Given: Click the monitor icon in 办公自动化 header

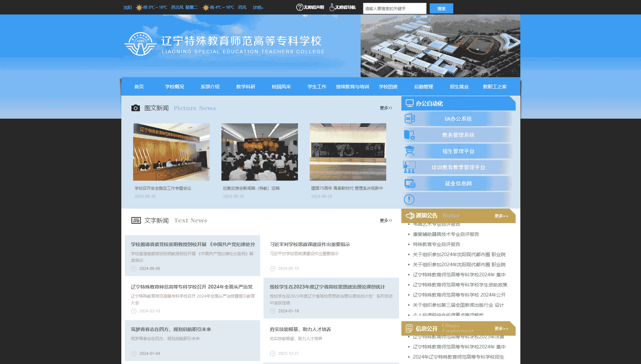Looking at the screenshot, I should (x=409, y=103).
